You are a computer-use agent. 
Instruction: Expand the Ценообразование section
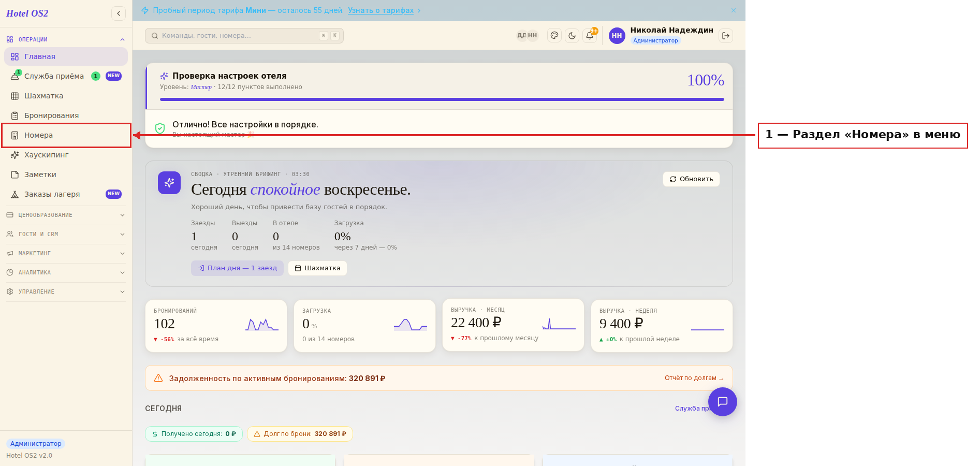click(66, 215)
